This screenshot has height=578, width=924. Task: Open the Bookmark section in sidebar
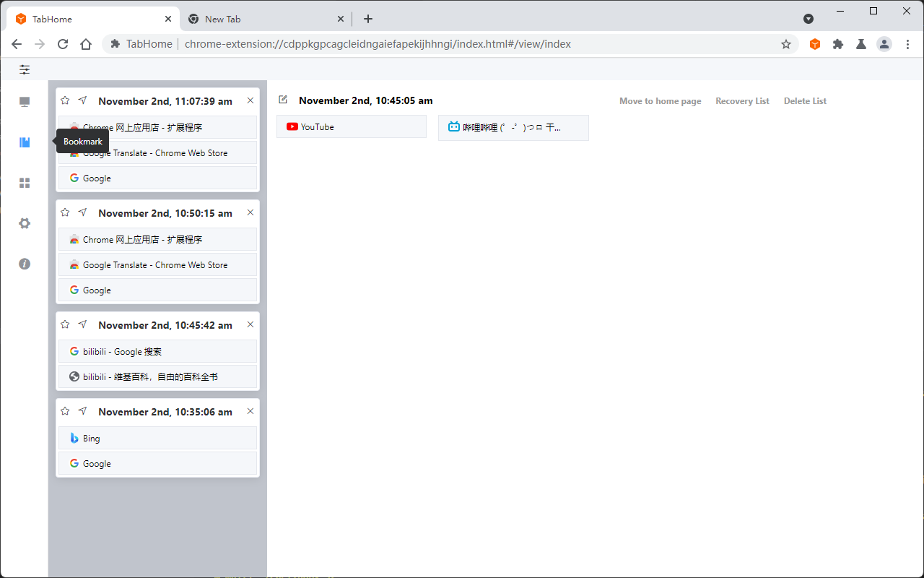(x=25, y=142)
